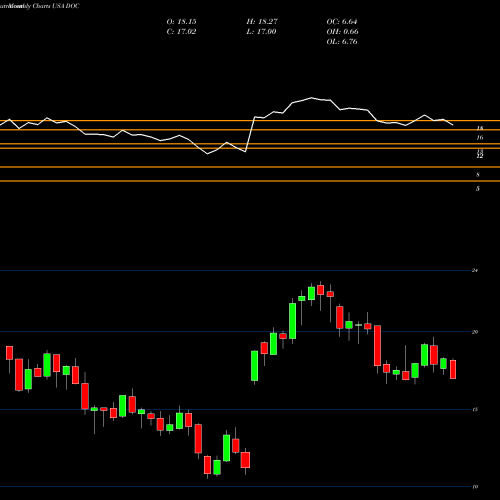
Task: Click the rightmost red candlestick
Action: pos(453,369)
